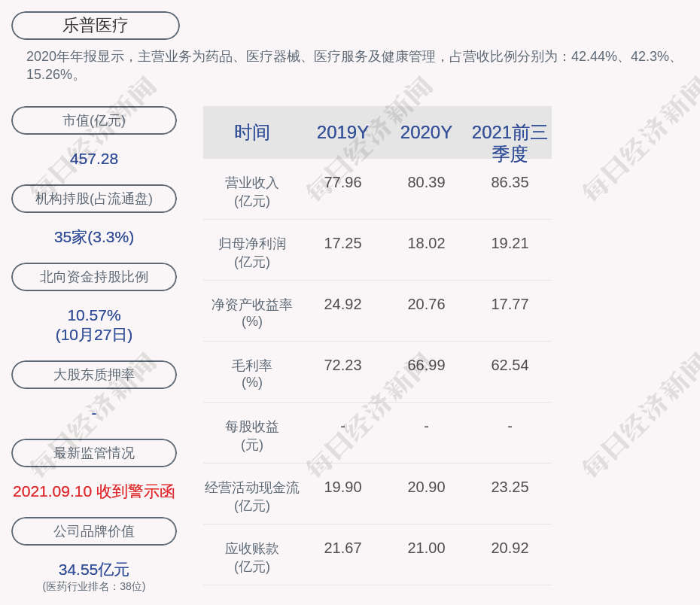The height and width of the screenshot is (605, 700).
Task: Click the 营业收入(亿元) row label
Action: click(x=251, y=192)
